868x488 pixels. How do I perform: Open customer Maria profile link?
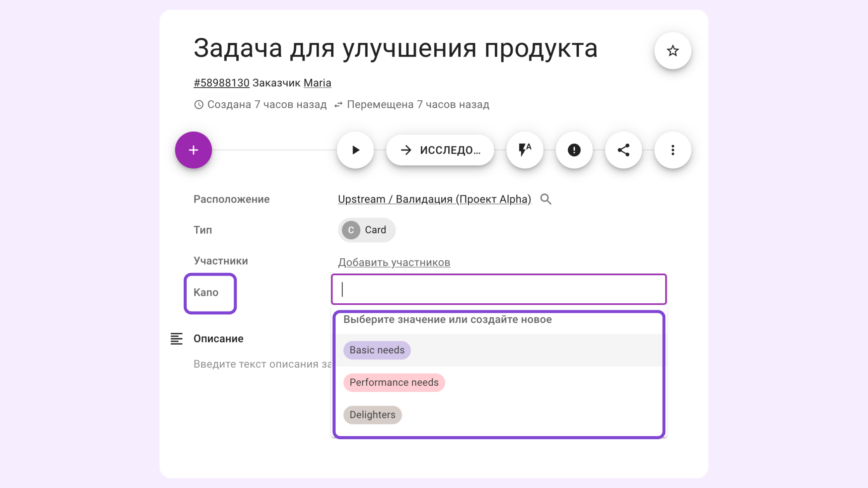(x=317, y=83)
